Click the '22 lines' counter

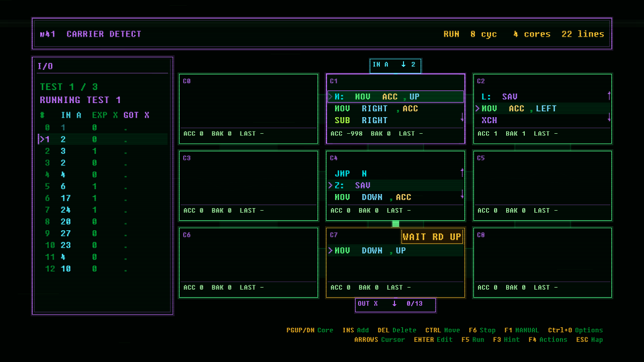click(x=583, y=34)
